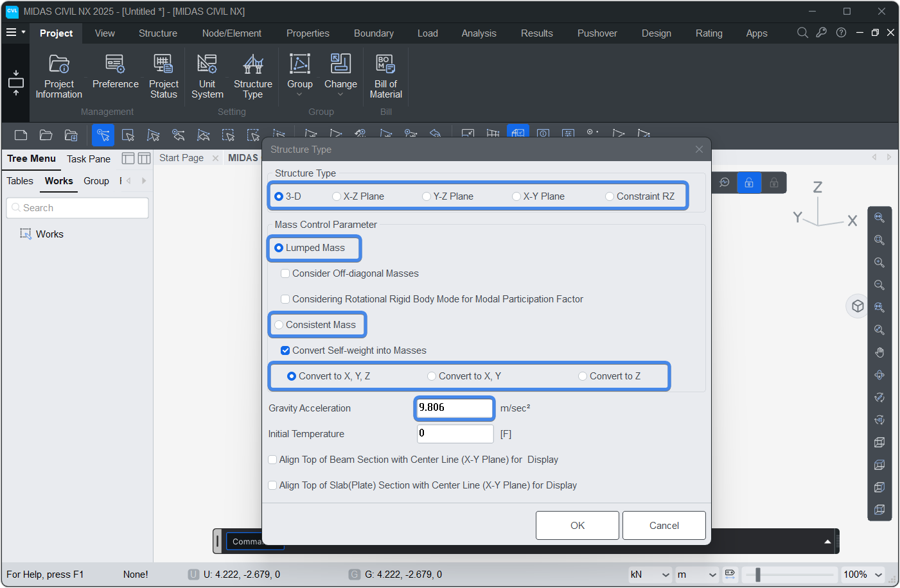The width and height of the screenshot is (900, 588).
Task: Open the Tables tab in the tree menu
Action: point(20,181)
